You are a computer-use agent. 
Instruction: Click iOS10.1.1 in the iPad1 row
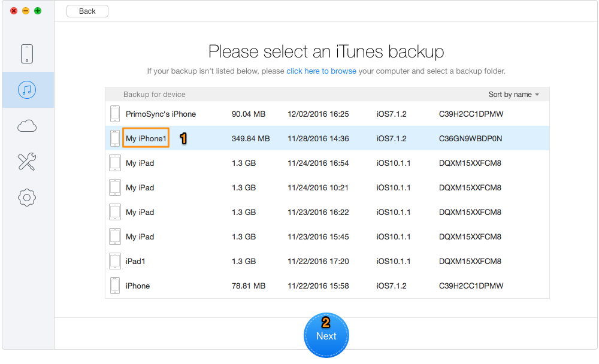point(394,261)
